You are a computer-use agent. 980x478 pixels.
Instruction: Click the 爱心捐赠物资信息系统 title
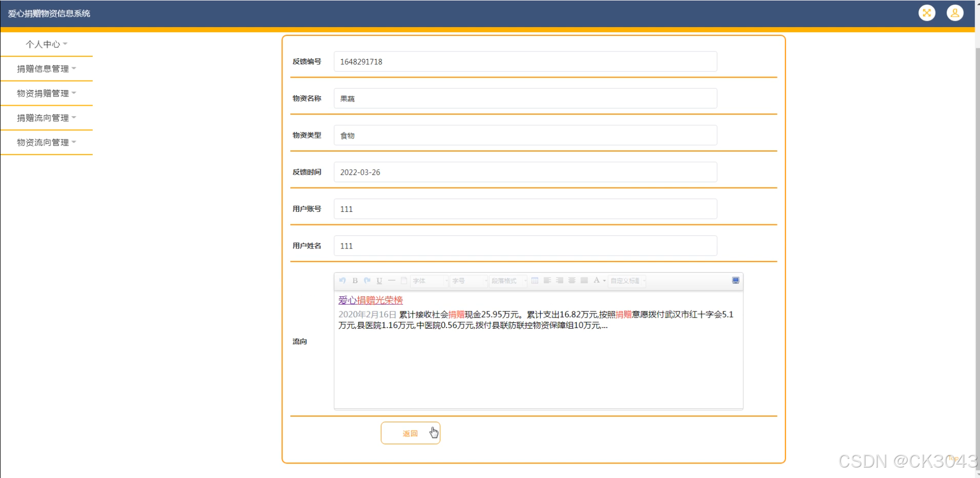(49, 14)
